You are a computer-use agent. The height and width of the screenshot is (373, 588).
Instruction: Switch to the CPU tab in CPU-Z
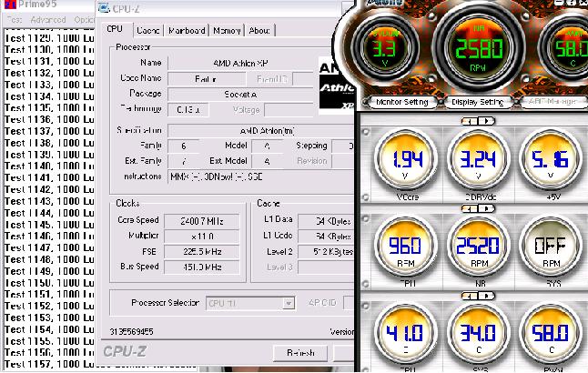click(115, 29)
